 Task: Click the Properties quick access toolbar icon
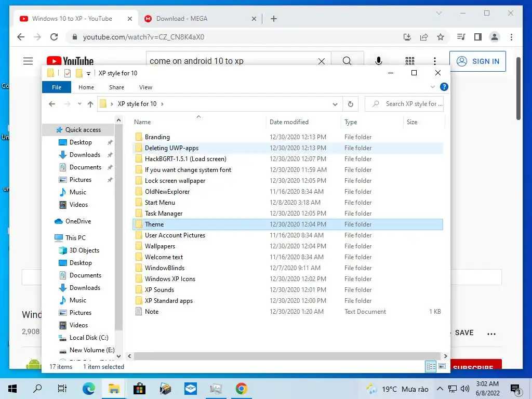[x=68, y=73]
